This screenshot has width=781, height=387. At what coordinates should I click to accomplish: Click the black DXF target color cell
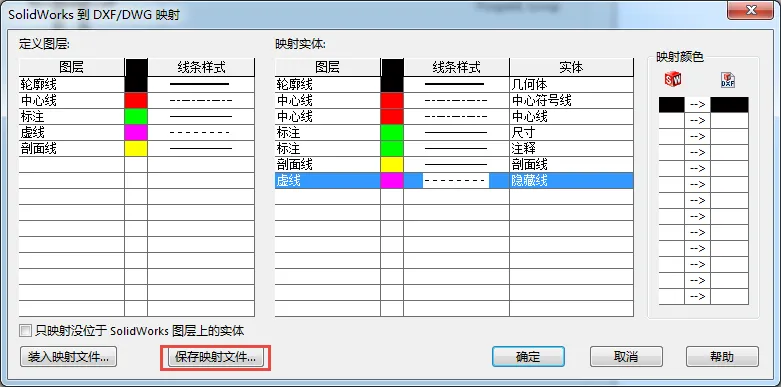(x=729, y=105)
